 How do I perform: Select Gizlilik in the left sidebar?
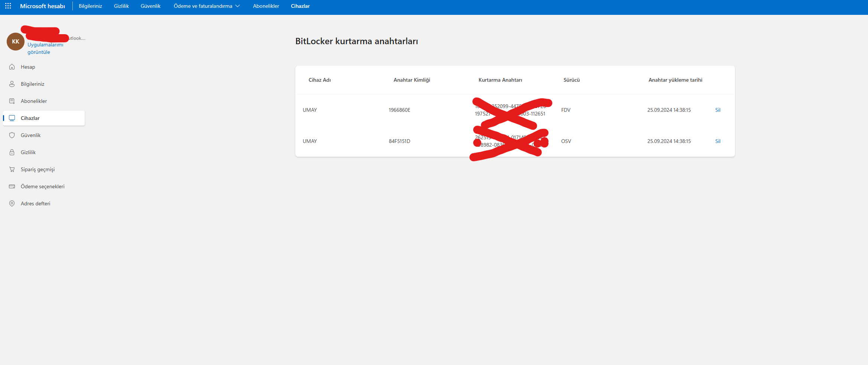(28, 152)
